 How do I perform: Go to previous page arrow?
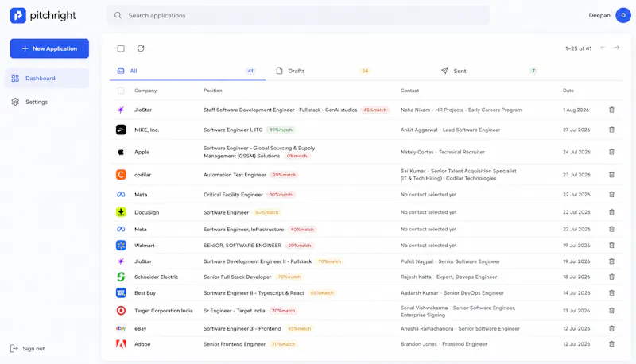point(603,48)
